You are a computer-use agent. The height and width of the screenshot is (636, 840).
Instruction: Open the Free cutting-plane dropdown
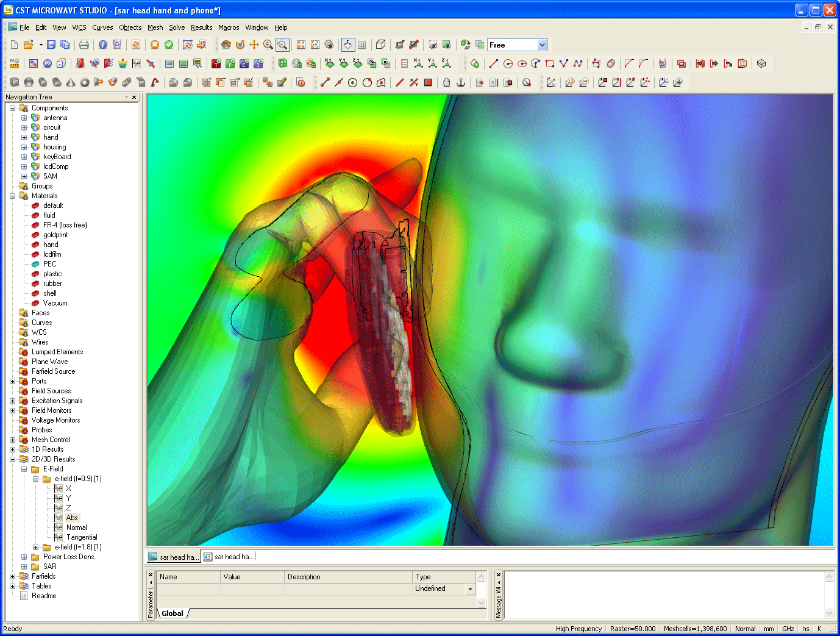coord(542,45)
